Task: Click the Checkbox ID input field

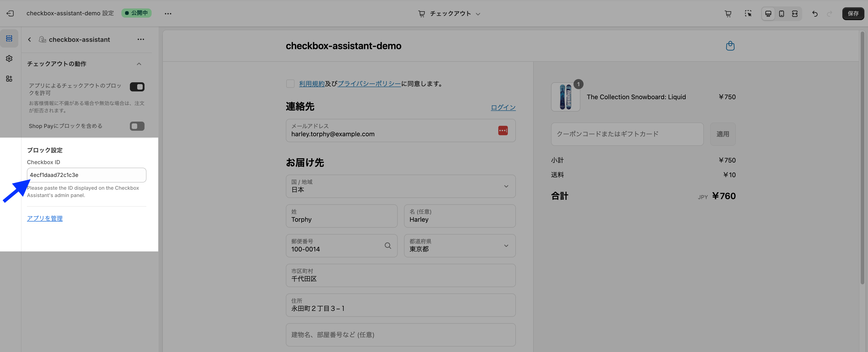Action: tap(86, 175)
